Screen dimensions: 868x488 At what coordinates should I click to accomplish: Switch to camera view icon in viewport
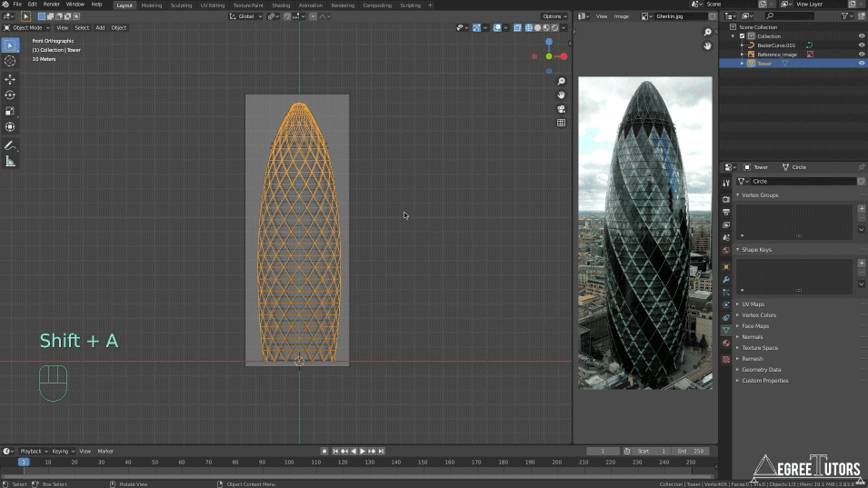point(562,109)
